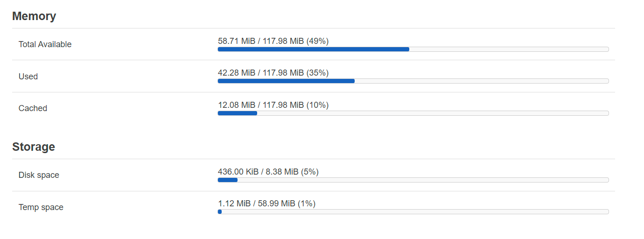Click the Storage section heading
This screenshot has height=239, width=644.
(34, 147)
